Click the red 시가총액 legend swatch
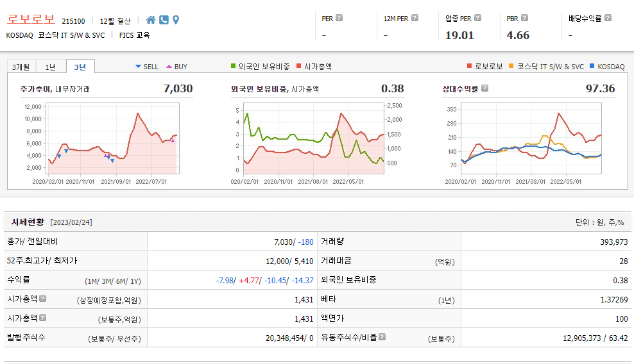 tap(299, 66)
